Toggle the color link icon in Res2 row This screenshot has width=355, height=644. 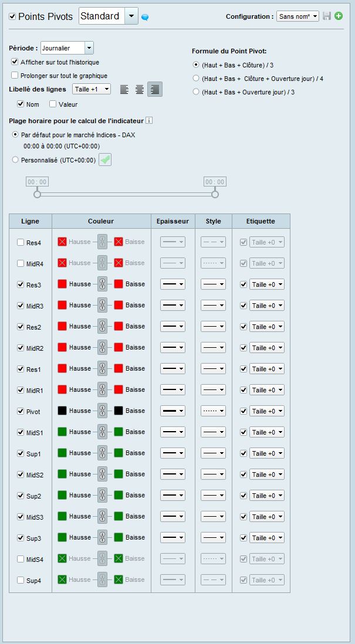102,326
